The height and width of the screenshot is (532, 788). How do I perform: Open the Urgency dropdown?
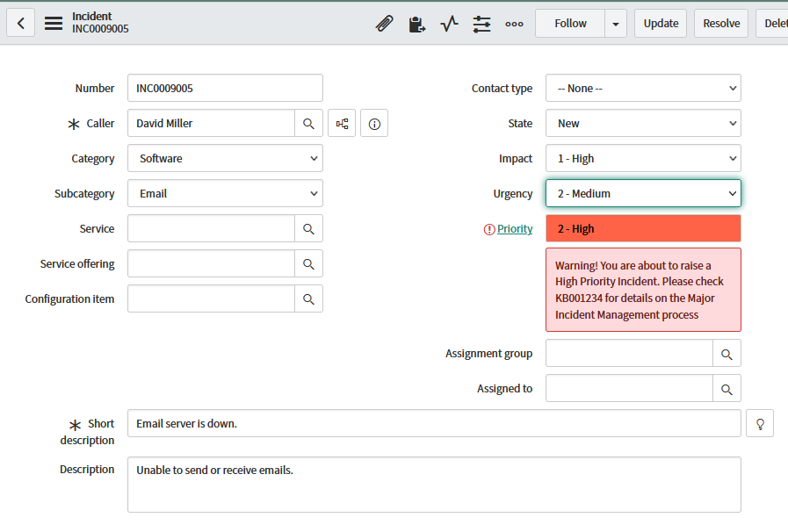pyautogui.click(x=643, y=193)
